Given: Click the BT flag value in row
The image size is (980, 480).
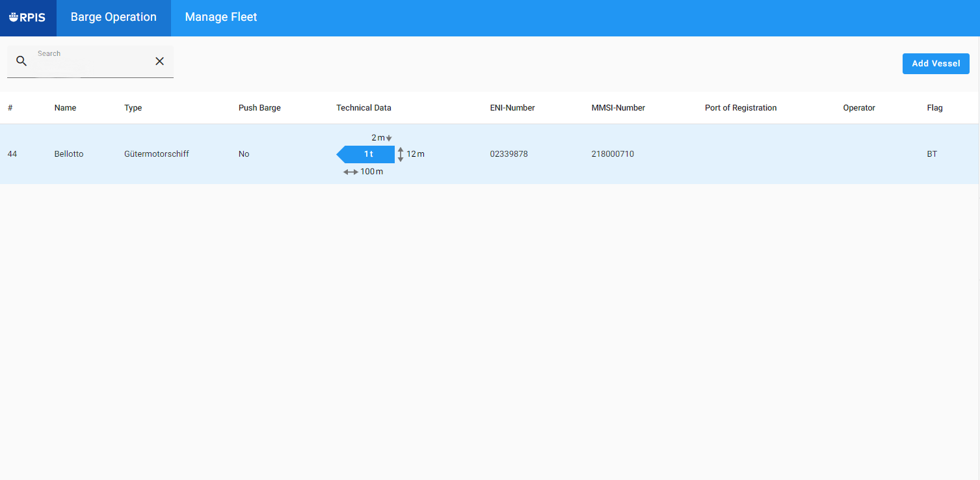Looking at the screenshot, I should (932, 154).
